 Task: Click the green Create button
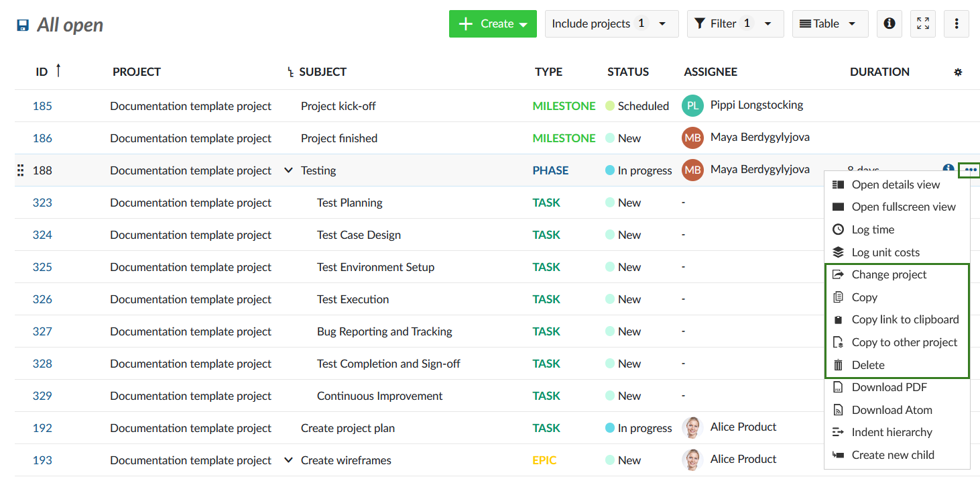coord(493,23)
